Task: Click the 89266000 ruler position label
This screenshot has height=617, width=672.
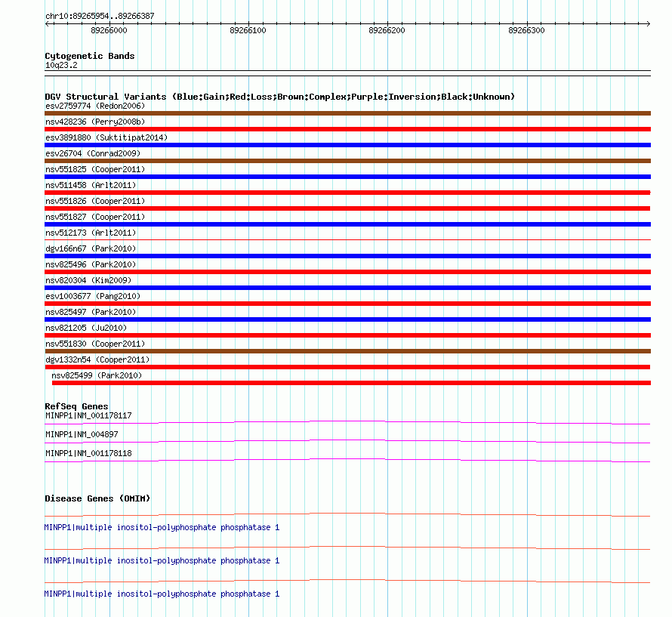Action: tap(109, 30)
